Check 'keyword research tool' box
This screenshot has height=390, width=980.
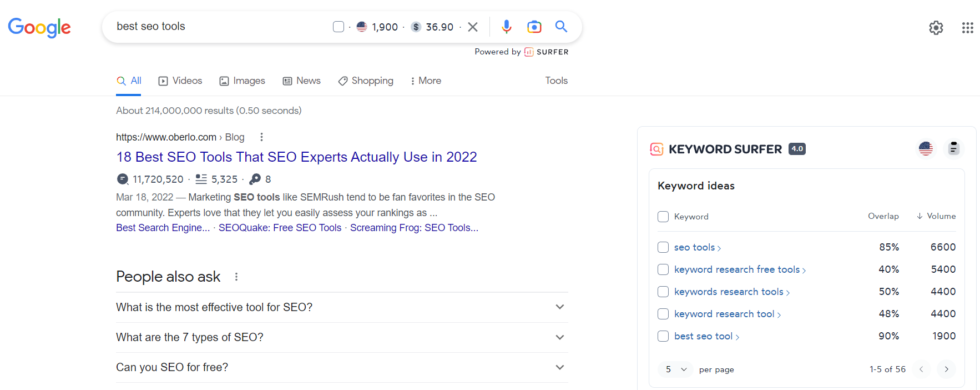coord(663,314)
